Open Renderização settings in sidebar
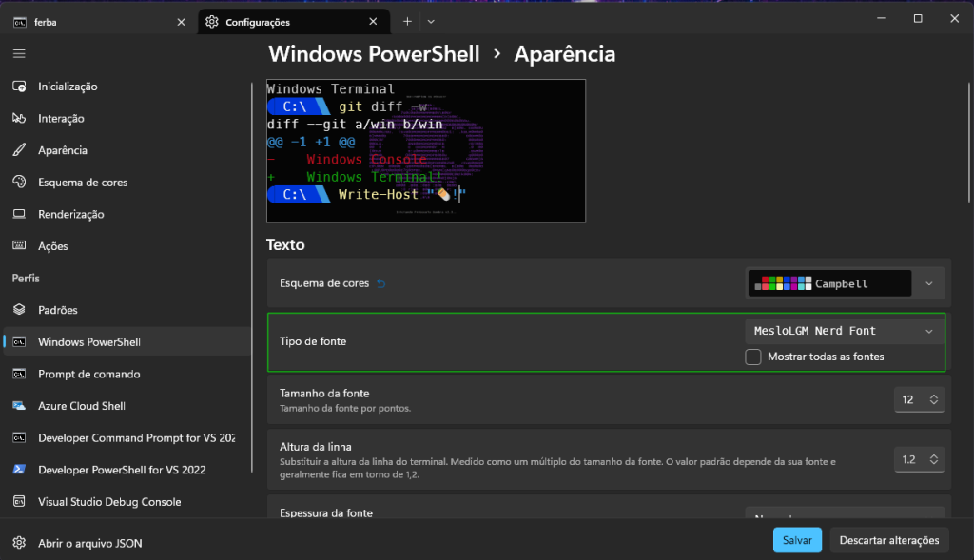974x560 pixels. (70, 215)
